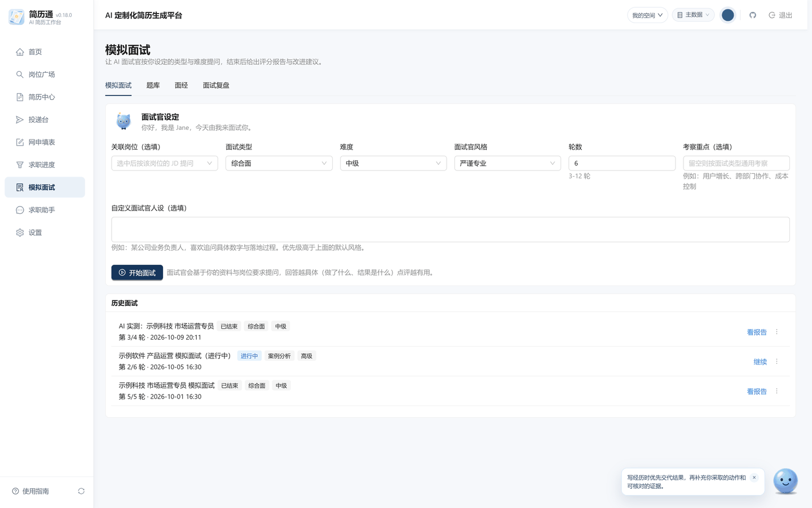Open the 首页 home icon in sidebar
Viewport: 812px width, 508px height.
tap(20, 52)
